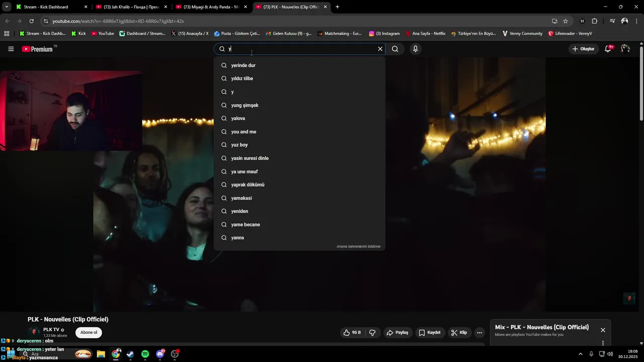Open a new browser tab with plus button
Viewport: 644px width, 362px height.
pos(337,7)
